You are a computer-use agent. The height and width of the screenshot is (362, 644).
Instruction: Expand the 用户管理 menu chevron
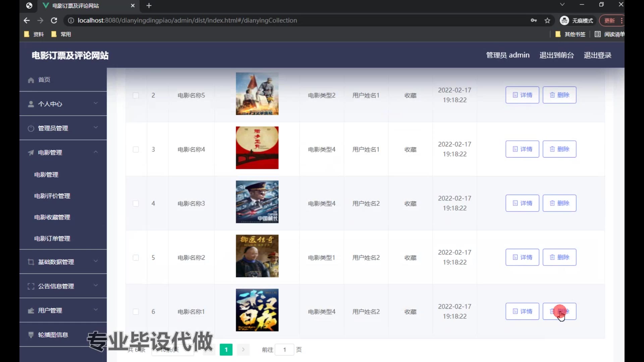(x=96, y=310)
